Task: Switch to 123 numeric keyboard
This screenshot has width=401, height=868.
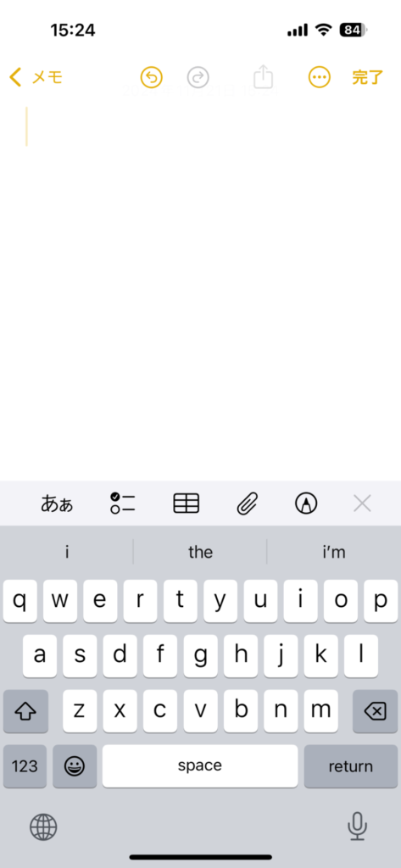Action: click(25, 766)
